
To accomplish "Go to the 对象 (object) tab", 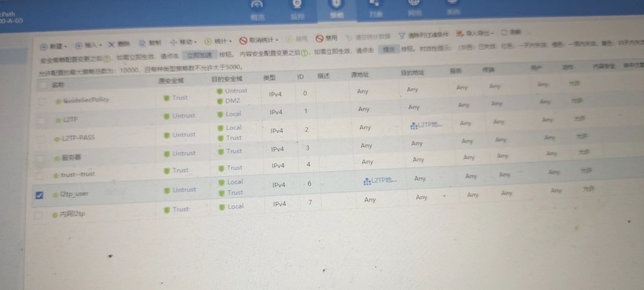I will [375, 9].
